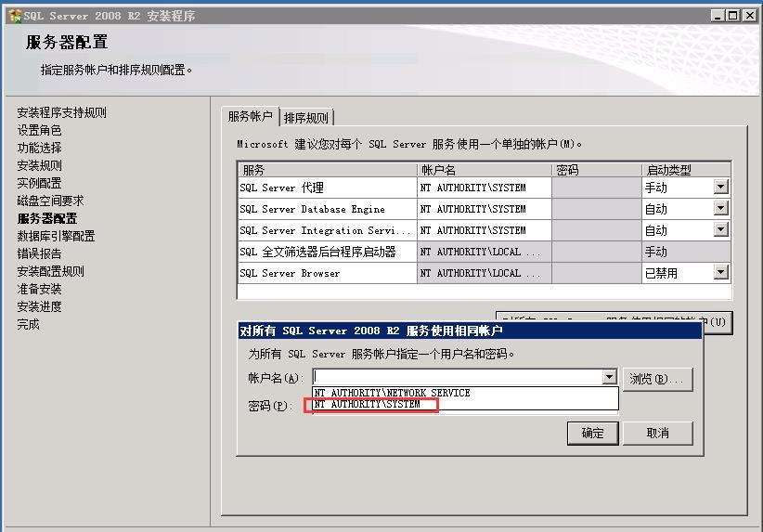Click the 确定 button
Image resolution: width=763 pixels, height=532 pixels.
point(593,434)
